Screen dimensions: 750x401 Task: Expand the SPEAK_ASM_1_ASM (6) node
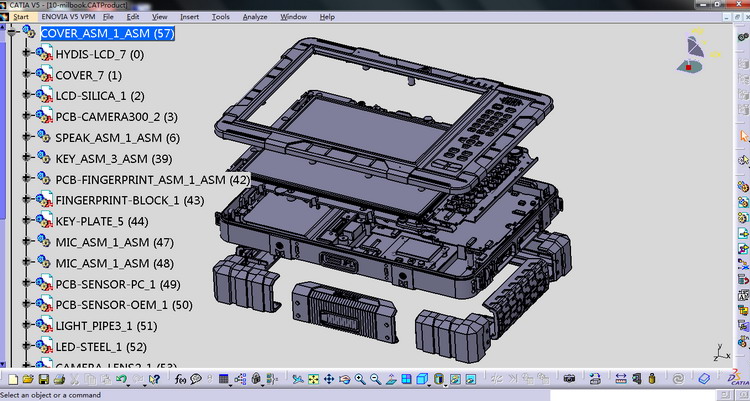(x=26, y=137)
